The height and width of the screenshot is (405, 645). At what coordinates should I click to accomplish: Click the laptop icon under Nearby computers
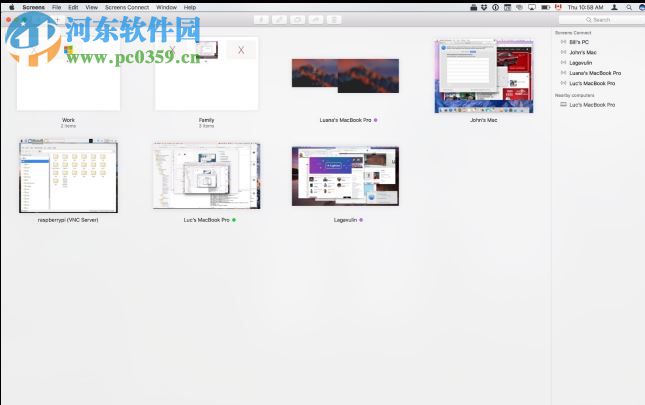coord(564,105)
